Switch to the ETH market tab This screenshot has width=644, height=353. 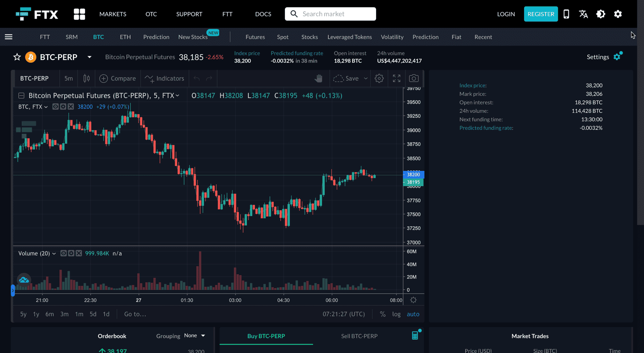[125, 37]
